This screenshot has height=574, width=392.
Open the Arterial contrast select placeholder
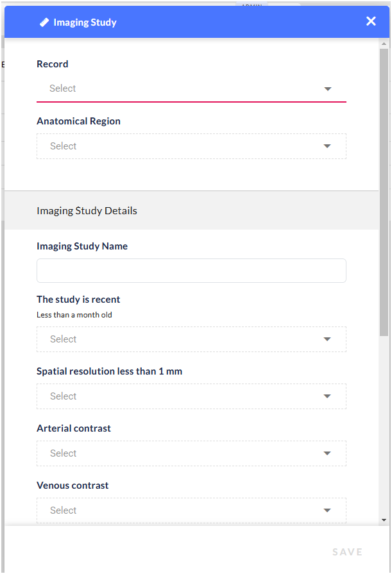(x=64, y=453)
